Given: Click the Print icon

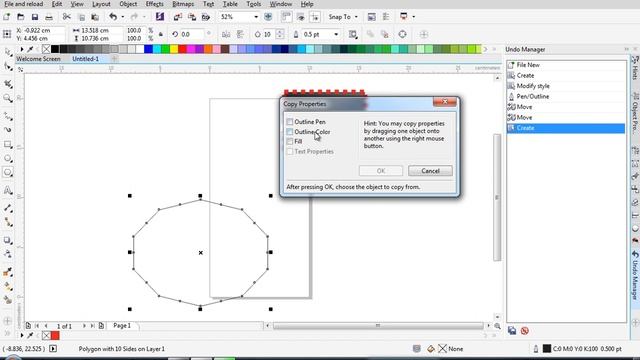Looking at the screenshot, I should click(x=49, y=17).
